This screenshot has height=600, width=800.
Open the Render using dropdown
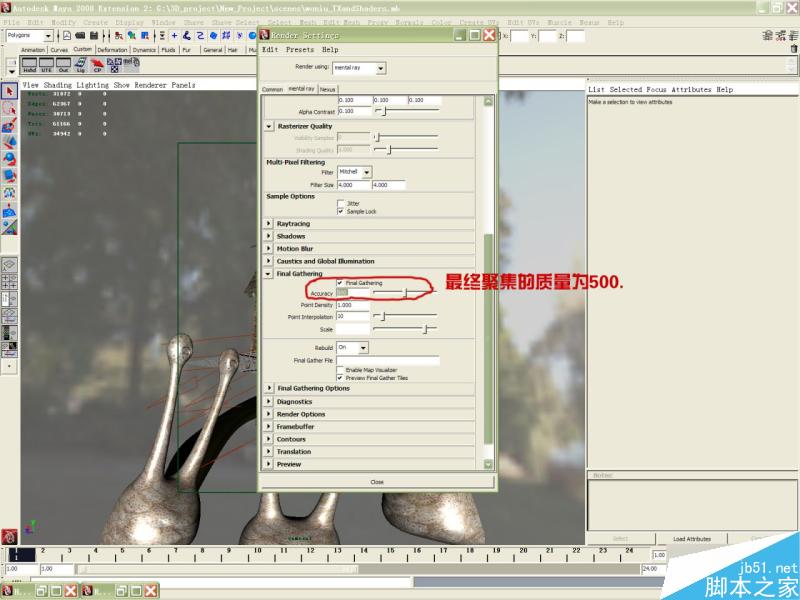(359, 68)
